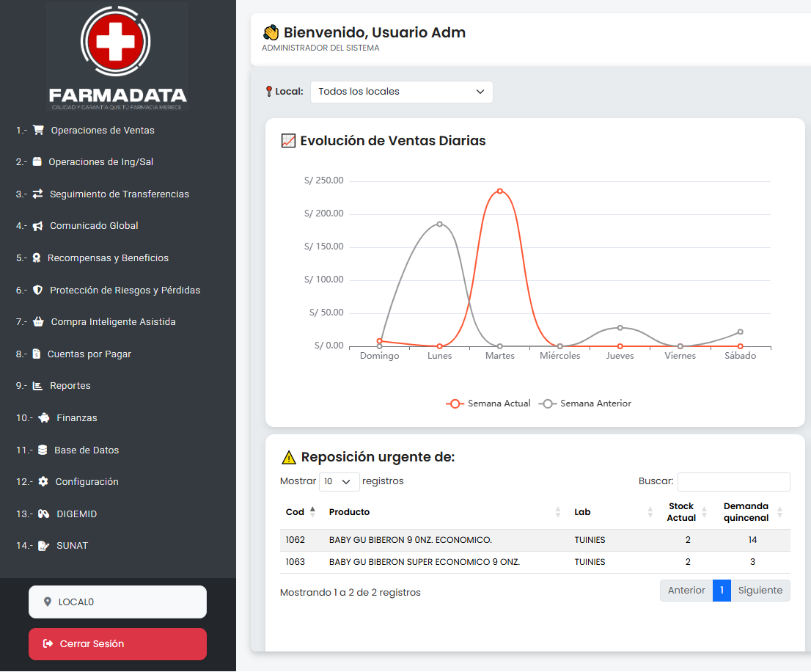811x672 pixels.
Task: Toggle Semana Anterior series in chart legend
Action: 585,403
